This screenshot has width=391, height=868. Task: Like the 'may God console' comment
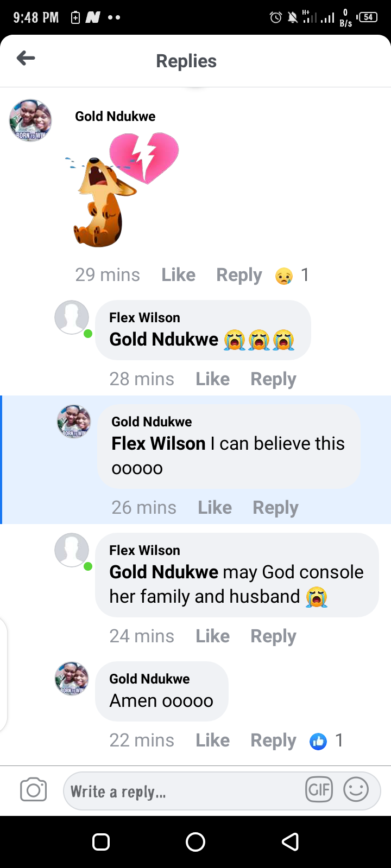[x=212, y=636]
